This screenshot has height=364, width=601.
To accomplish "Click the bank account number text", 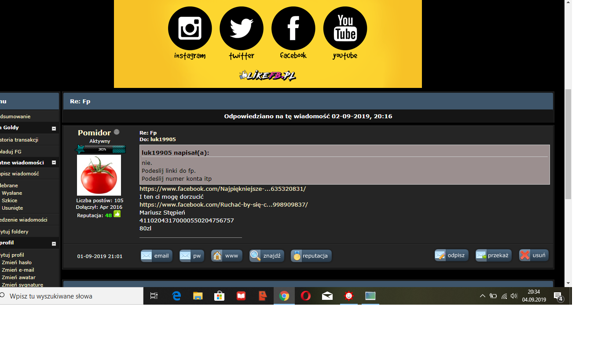I will [187, 221].
